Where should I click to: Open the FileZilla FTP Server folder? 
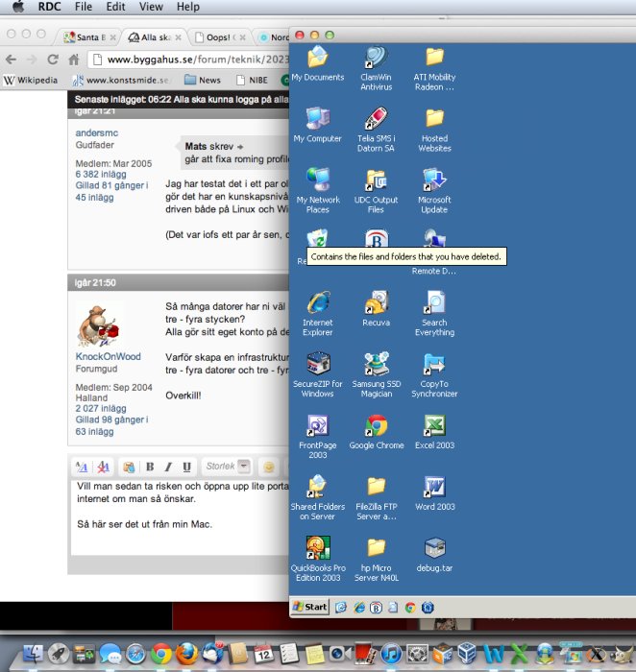pos(376,497)
